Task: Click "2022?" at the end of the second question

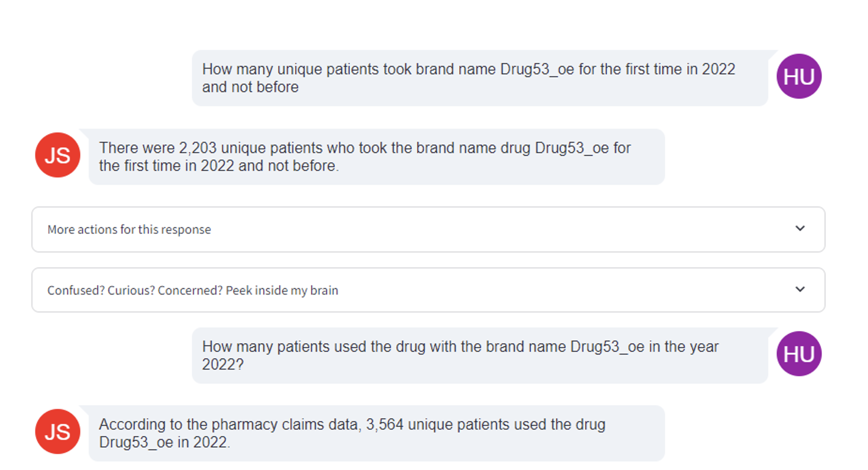Action: (223, 365)
